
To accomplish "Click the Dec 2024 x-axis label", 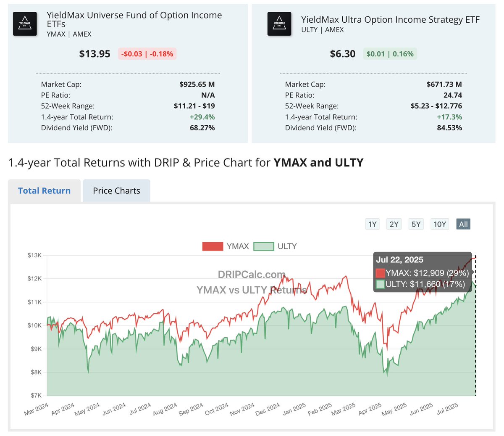I will coord(268,409).
